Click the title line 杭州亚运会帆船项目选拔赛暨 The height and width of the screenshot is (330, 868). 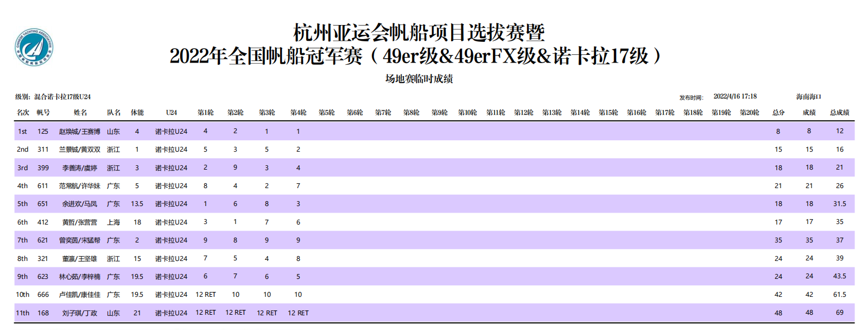pos(419,33)
